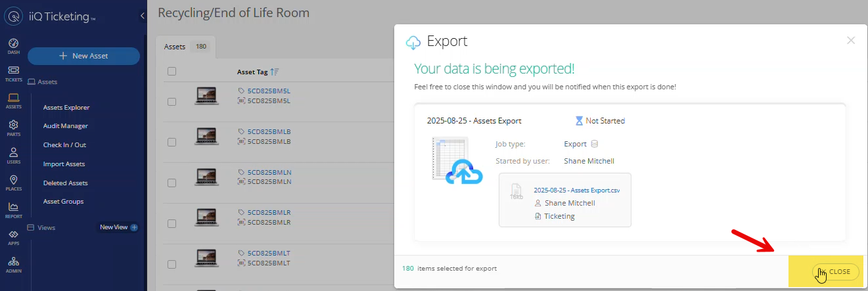Open the Tickets sidebar icon
Screen dimensions: 868x291
(x=13, y=73)
